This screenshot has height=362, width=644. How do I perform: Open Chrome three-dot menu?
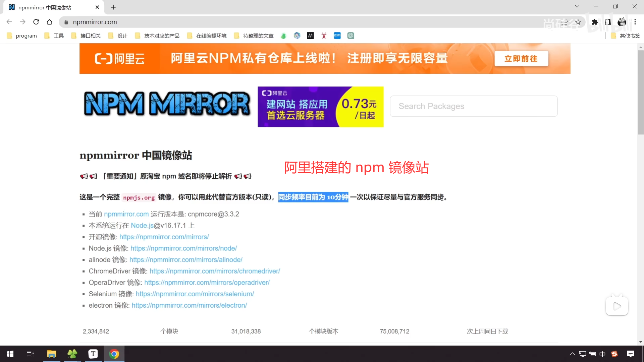[635, 22]
